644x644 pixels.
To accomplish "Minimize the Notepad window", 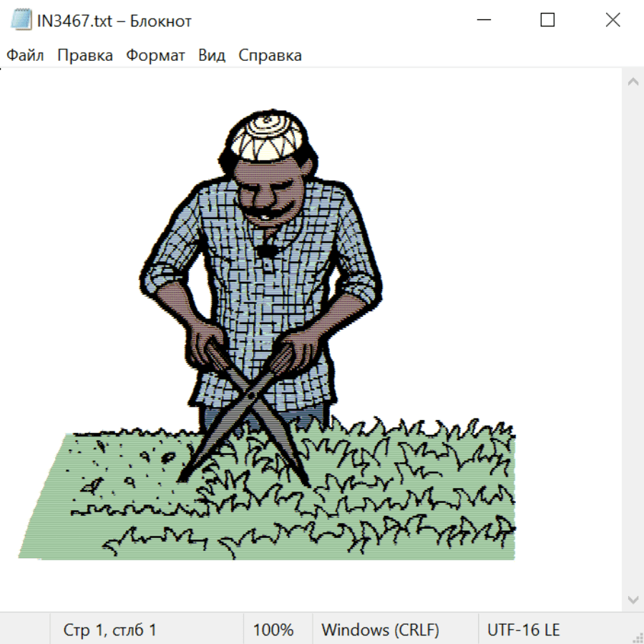I will click(482, 21).
